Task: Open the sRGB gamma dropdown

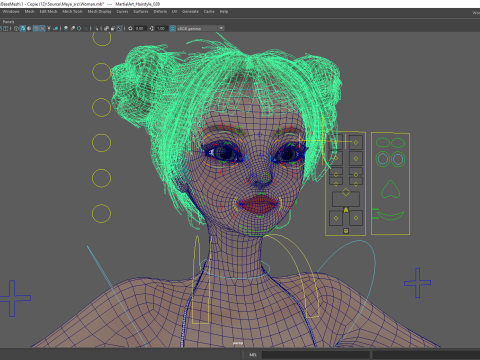Action: pyautogui.click(x=200, y=29)
